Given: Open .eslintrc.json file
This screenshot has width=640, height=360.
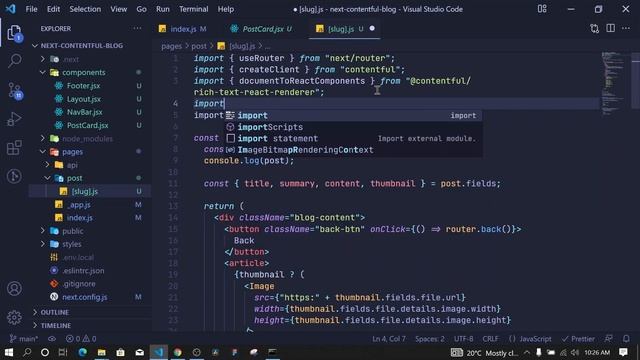Looking at the screenshot, I should (83, 271).
